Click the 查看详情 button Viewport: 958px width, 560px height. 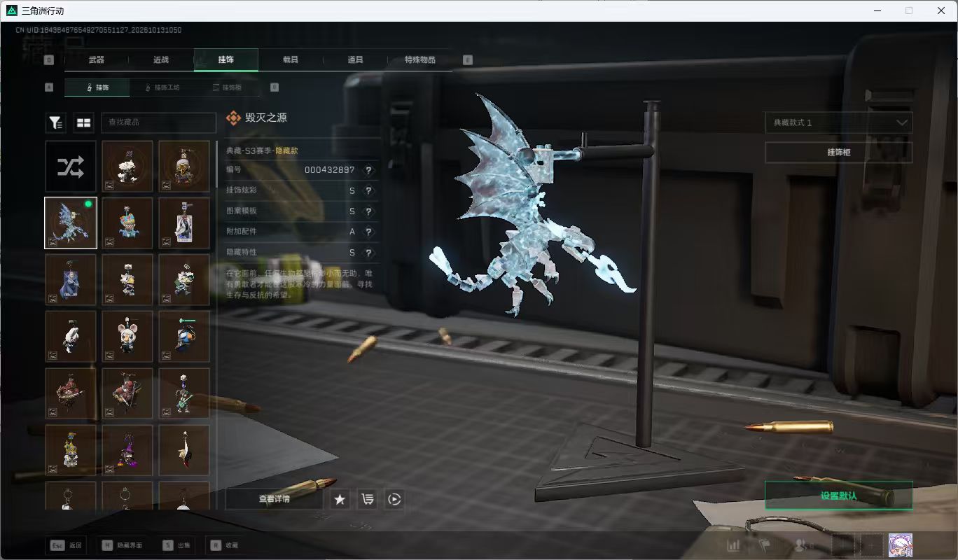click(x=274, y=499)
